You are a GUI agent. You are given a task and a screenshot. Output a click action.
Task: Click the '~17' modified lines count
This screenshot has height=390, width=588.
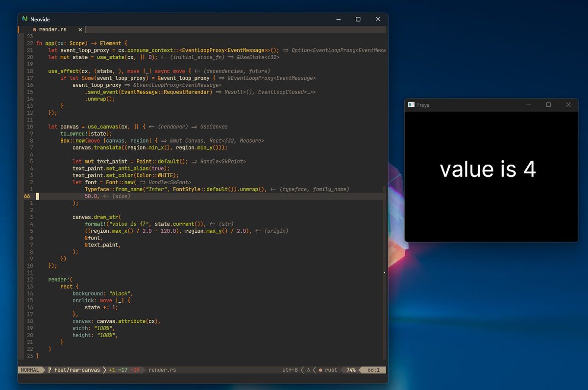point(123,370)
